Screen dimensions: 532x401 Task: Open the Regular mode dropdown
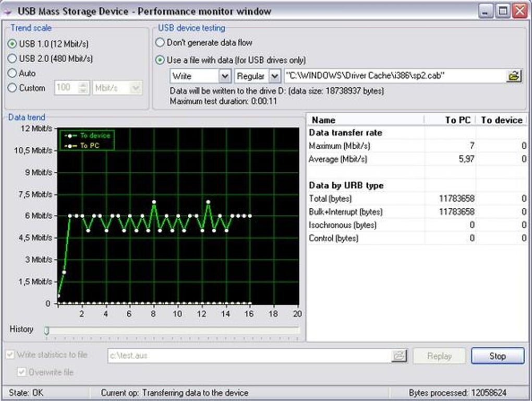(275, 76)
